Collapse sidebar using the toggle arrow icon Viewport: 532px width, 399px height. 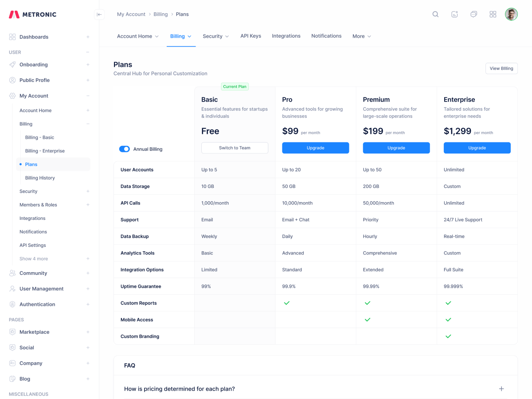pyautogui.click(x=99, y=14)
